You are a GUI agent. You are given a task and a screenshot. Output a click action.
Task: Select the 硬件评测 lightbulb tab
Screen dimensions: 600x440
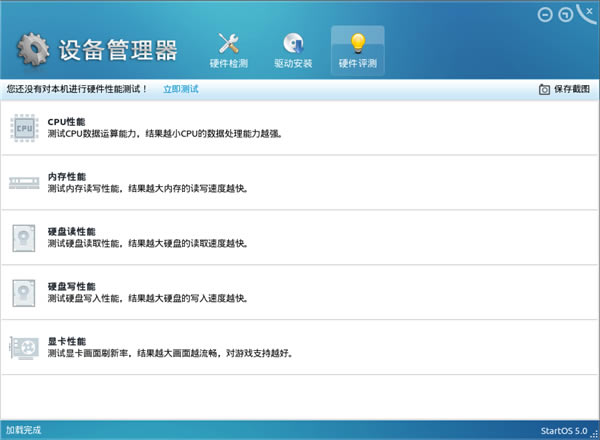point(357,51)
